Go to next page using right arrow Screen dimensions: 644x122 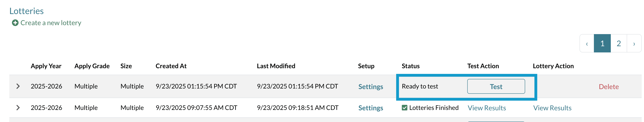pos(634,44)
